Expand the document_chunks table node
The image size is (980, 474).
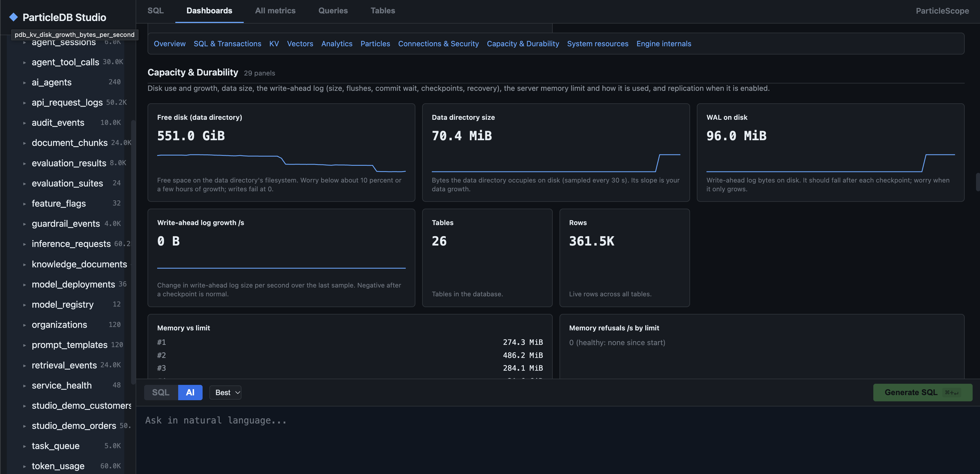tap(24, 143)
